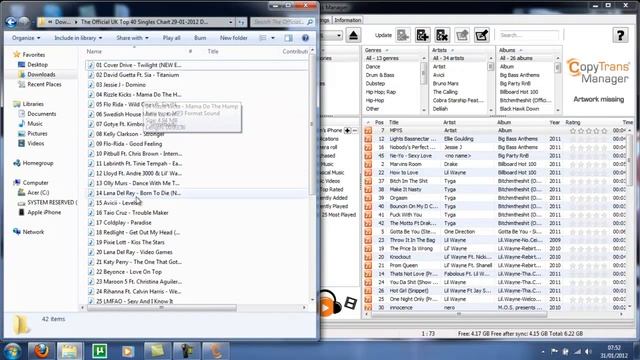The height and width of the screenshot is (360, 640).
Task: Click orange music icon of Knockout row
Action: [368, 257]
